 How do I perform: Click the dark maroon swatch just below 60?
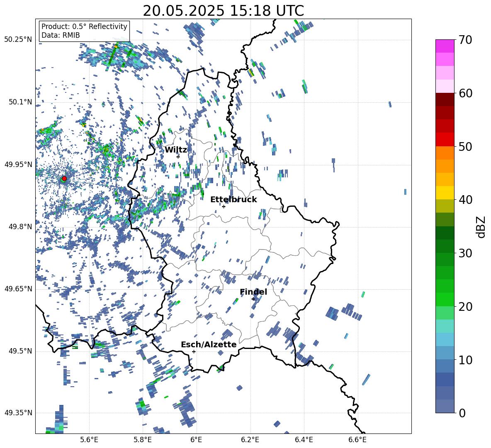(445, 99)
